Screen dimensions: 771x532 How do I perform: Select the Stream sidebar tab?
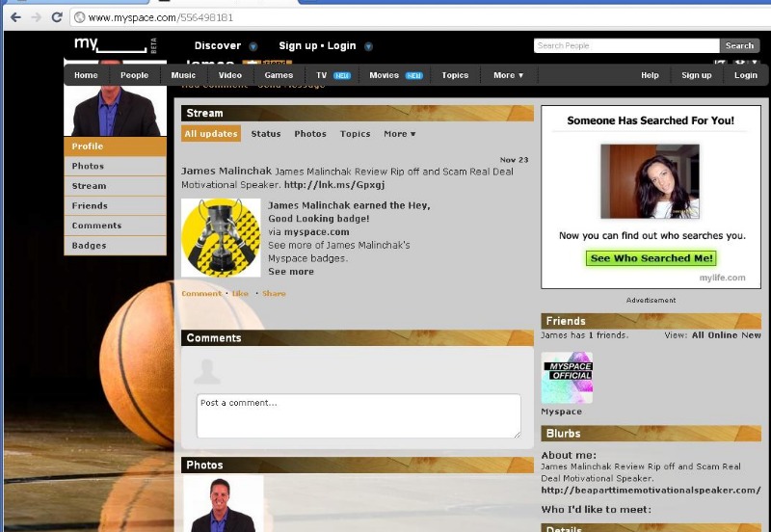(115, 186)
